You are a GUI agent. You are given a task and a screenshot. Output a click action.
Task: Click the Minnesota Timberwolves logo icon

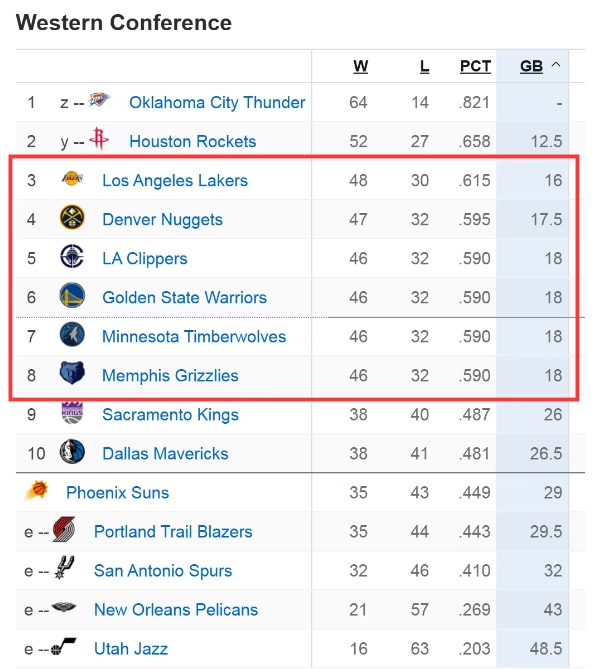(x=72, y=334)
